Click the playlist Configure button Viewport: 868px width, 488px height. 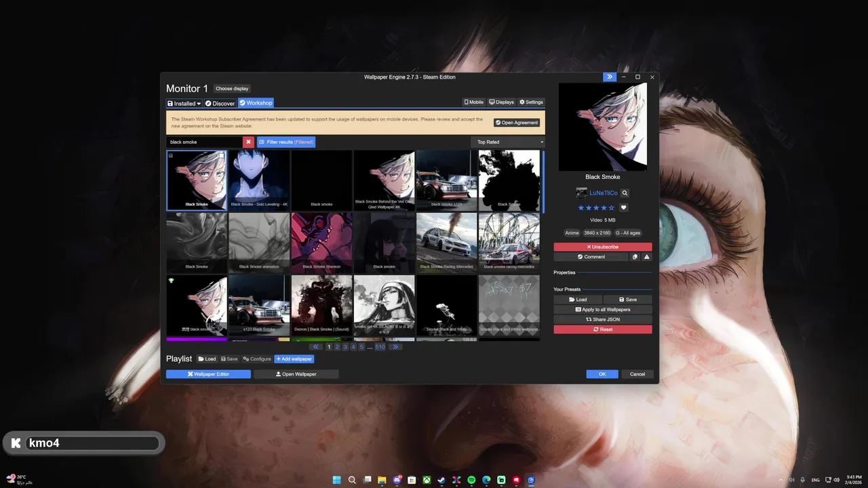coord(257,359)
